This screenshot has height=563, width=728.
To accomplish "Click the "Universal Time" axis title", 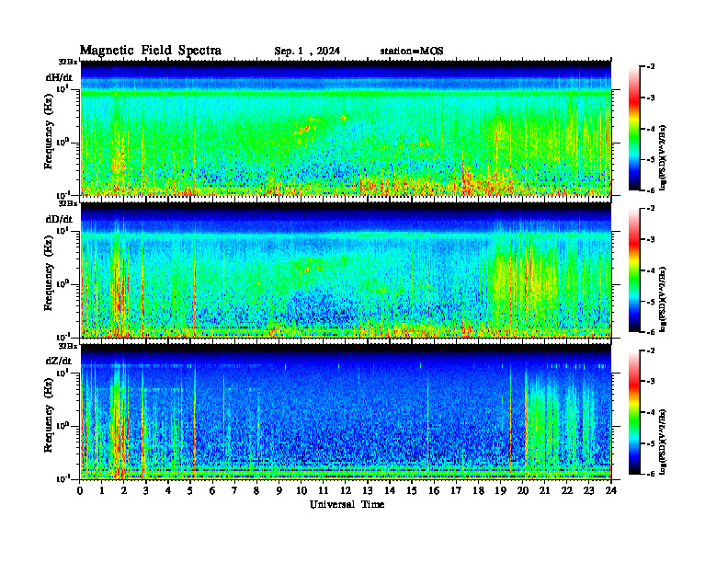I will point(347,504).
